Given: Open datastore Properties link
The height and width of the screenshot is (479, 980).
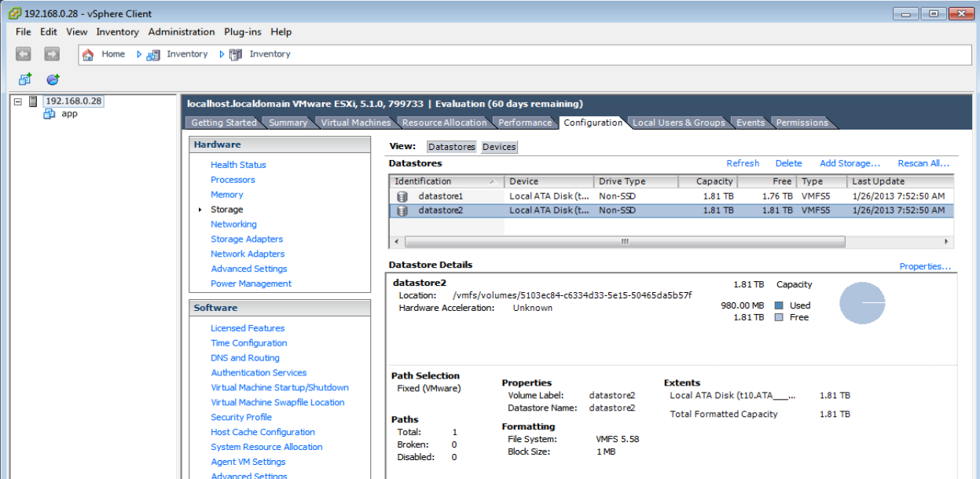Looking at the screenshot, I should 925,267.
